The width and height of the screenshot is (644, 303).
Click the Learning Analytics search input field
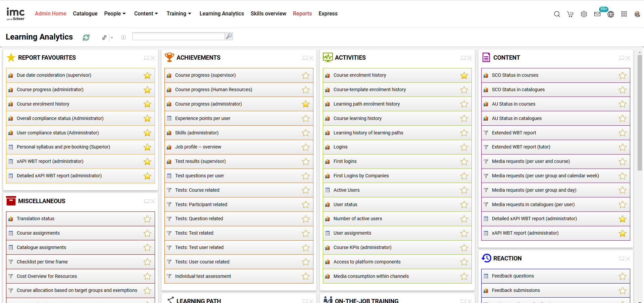point(178,36)
